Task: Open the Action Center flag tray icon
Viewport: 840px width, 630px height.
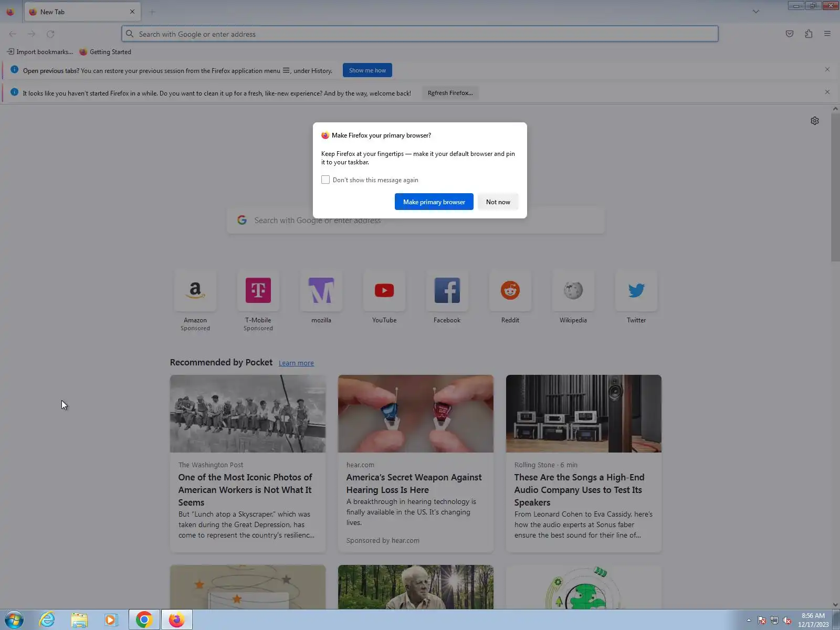Action: pyautogui.click(x=762, y=621)
